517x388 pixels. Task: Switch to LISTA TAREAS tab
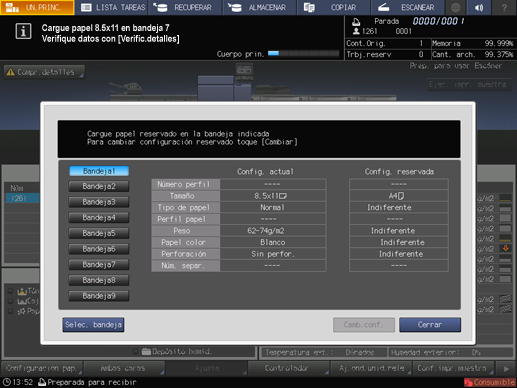(113, 7)
